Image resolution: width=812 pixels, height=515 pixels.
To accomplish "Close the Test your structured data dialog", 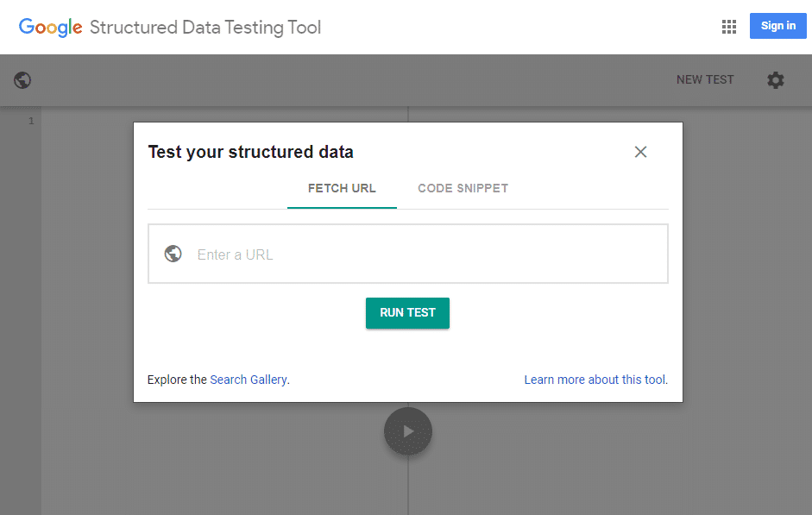I will point(640,152).
